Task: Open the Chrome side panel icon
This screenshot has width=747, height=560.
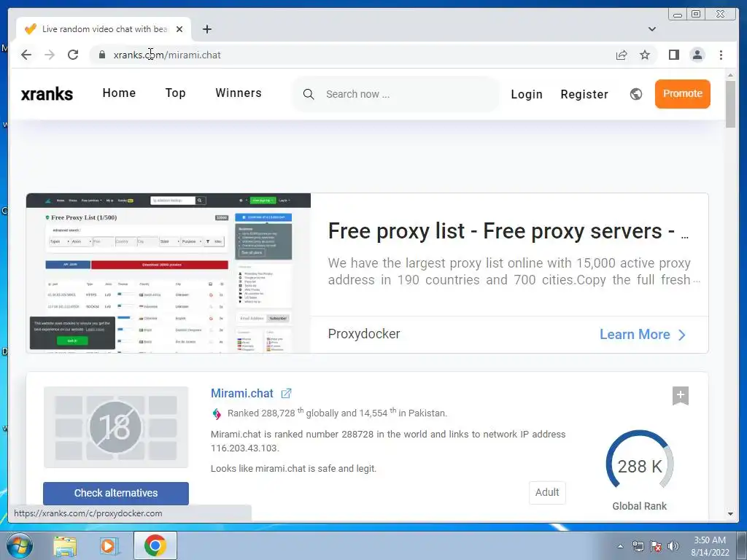Action: point(673,55)
